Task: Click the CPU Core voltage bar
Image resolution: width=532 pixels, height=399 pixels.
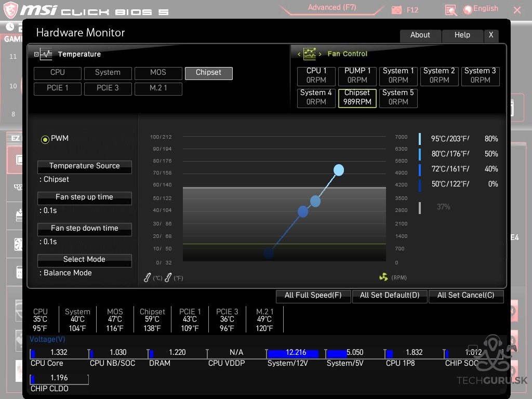Action: click(59, 353)
